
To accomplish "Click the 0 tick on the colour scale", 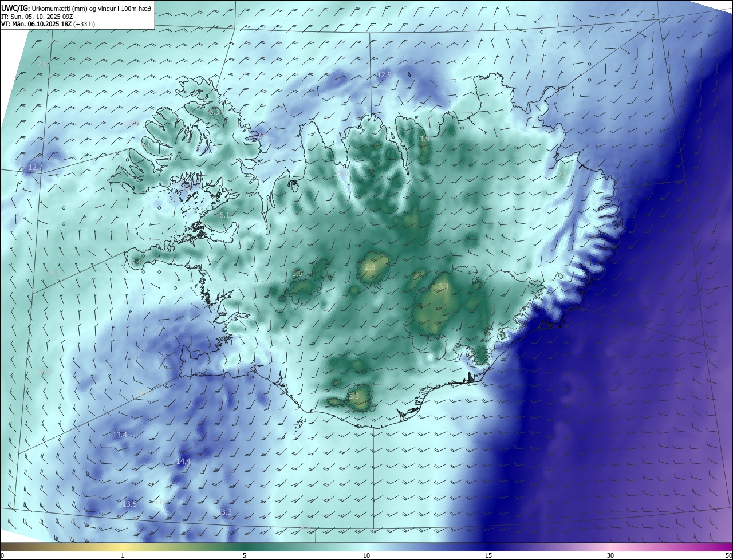I will [x=2, y=555].
